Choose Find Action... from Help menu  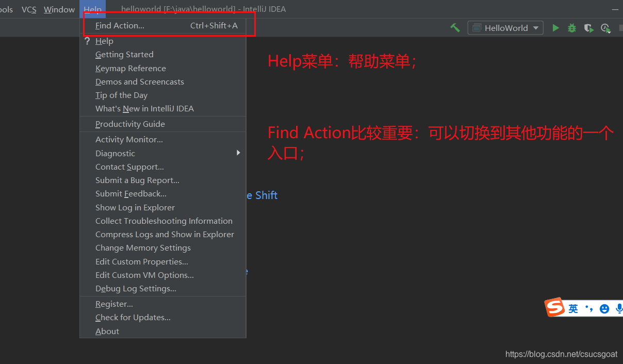click(163, 26)
